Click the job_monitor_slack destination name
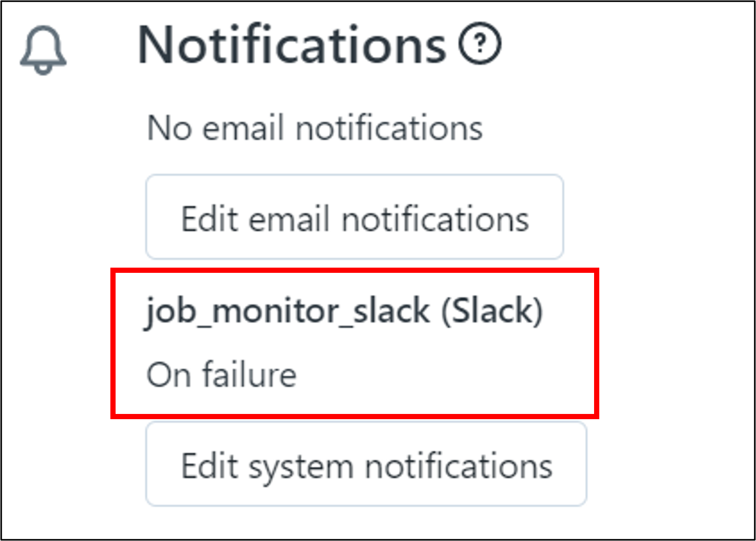Image resolution: width=756 pixels, height=541 pixels. 287,312
